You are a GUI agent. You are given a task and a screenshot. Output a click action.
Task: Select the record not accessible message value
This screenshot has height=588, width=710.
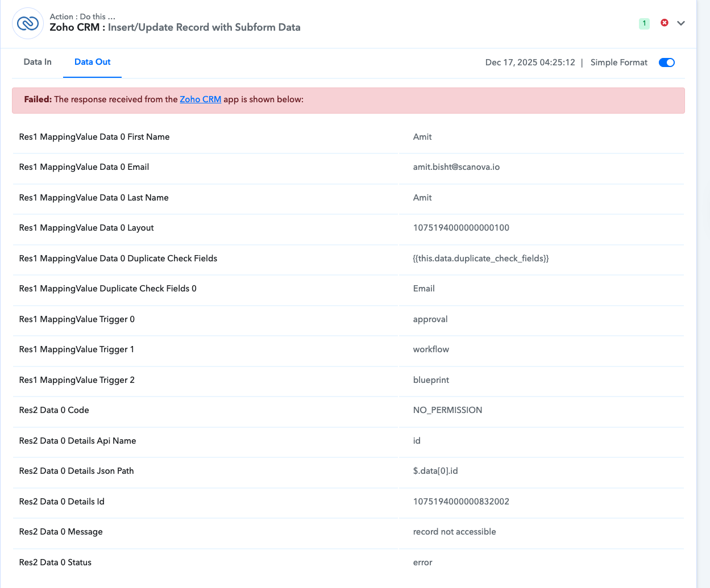click(454, 532)
